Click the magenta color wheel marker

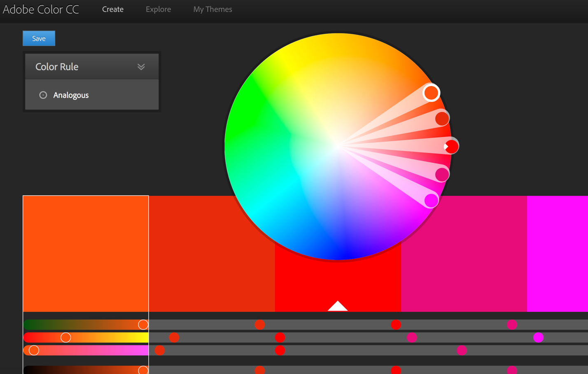(431, 201)
